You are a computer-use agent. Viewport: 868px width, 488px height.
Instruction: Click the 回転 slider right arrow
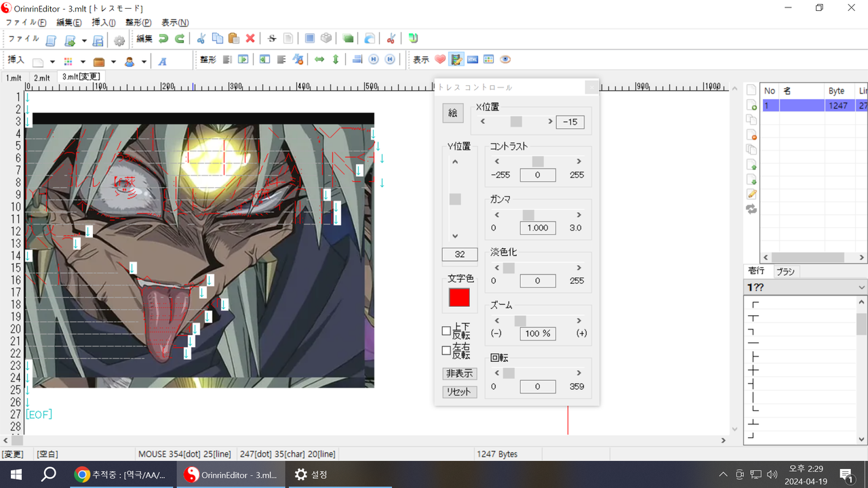pos(578,373)
